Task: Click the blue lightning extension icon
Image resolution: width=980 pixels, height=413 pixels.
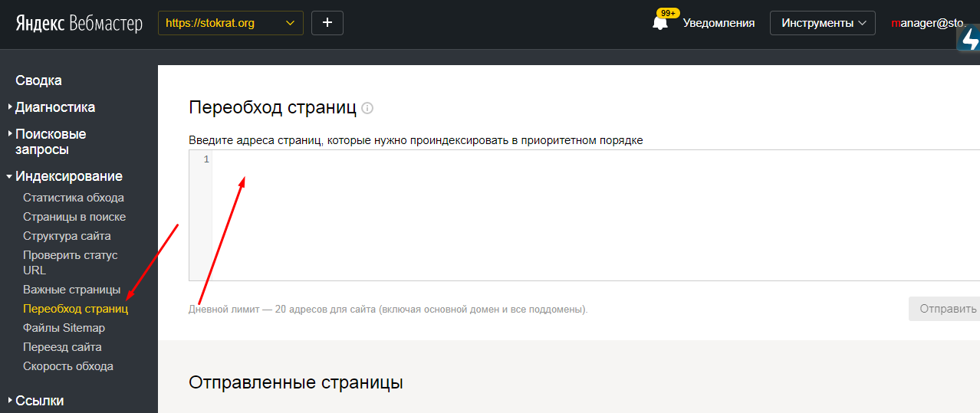Action: [969, 38]
